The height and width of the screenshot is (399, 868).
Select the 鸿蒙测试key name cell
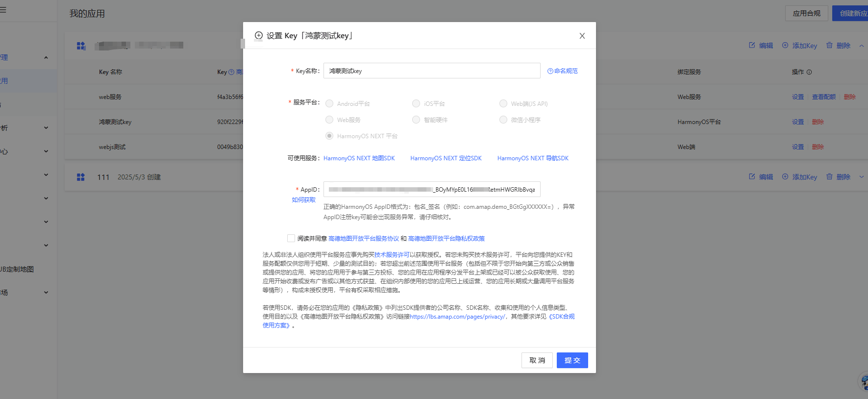coord(115,122)
